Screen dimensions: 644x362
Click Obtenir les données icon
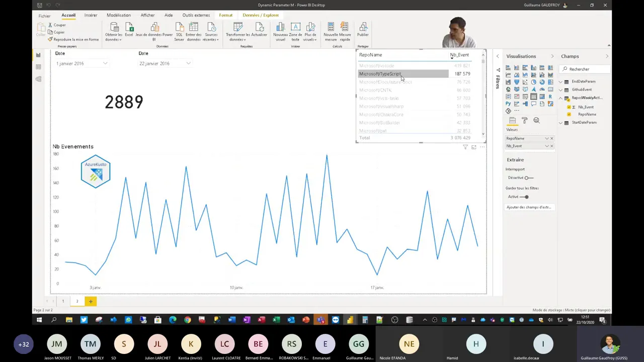[x=114, y=27]
